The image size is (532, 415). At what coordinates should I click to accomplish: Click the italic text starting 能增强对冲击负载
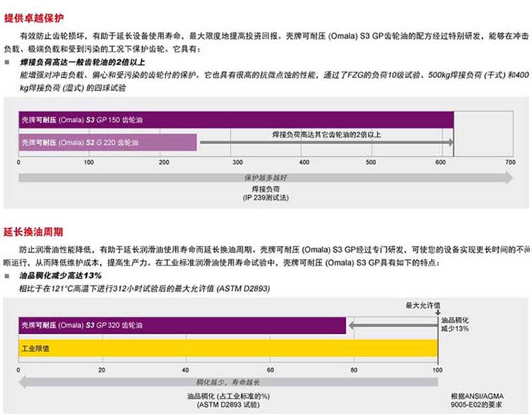tap(274, 82)
